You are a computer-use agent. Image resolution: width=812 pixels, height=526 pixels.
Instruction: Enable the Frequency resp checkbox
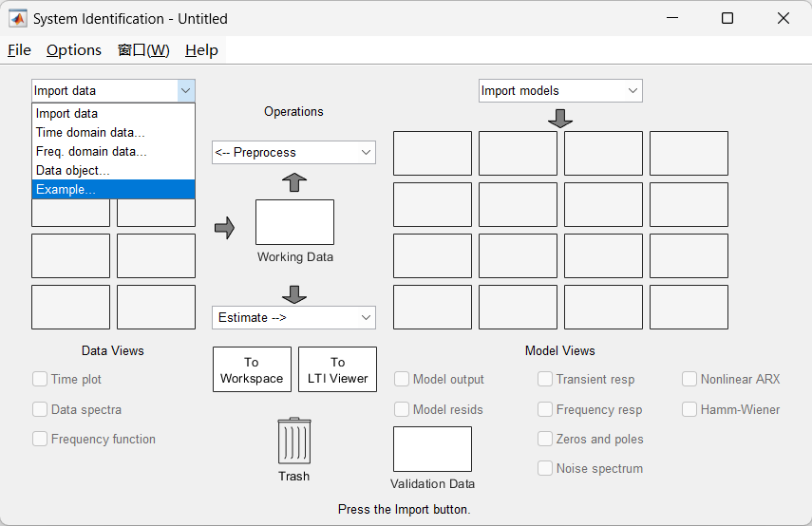click(545, 409)
